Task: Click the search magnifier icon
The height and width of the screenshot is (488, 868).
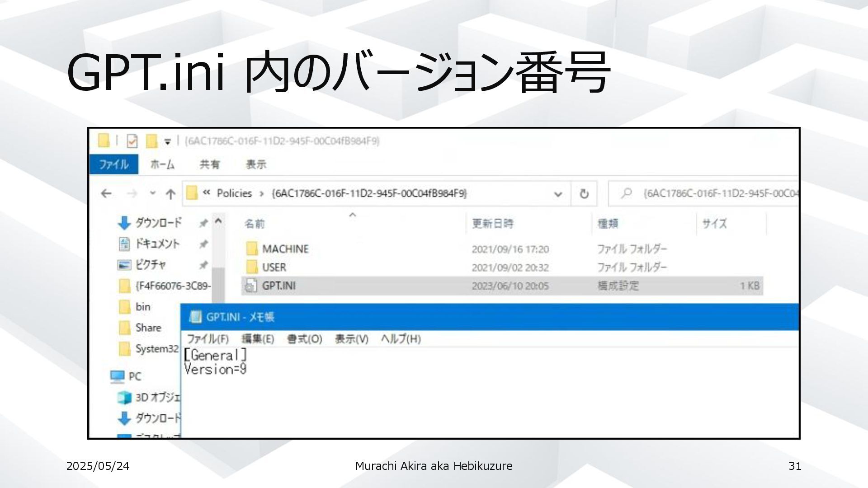Action: [x=627, y=193]
